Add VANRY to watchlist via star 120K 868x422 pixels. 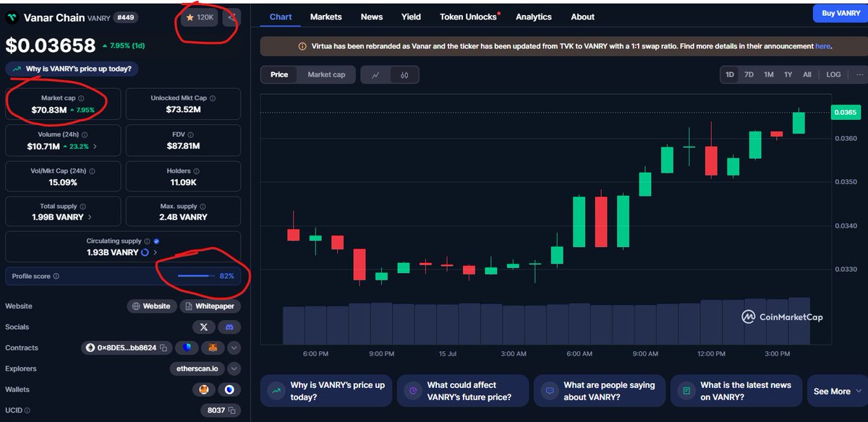coord(200,17)
